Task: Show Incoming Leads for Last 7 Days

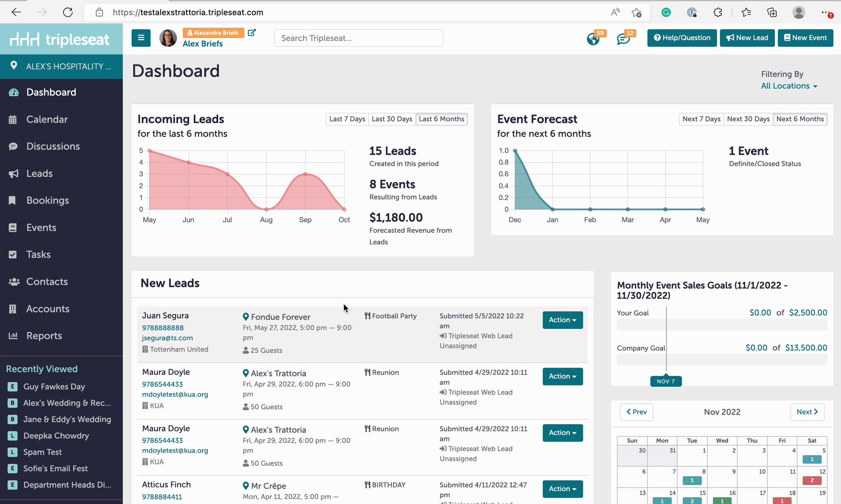Action: tap(347, 119)
